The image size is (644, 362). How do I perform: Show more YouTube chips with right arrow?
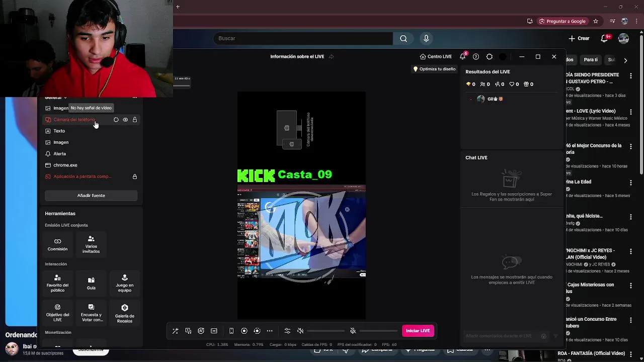pyautogui.click(x=625, y=60)
